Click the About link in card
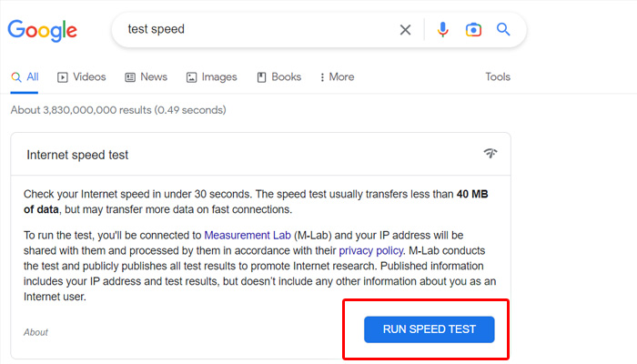The height and width of the screenshot is (364, 637). [x=36, y=332]
